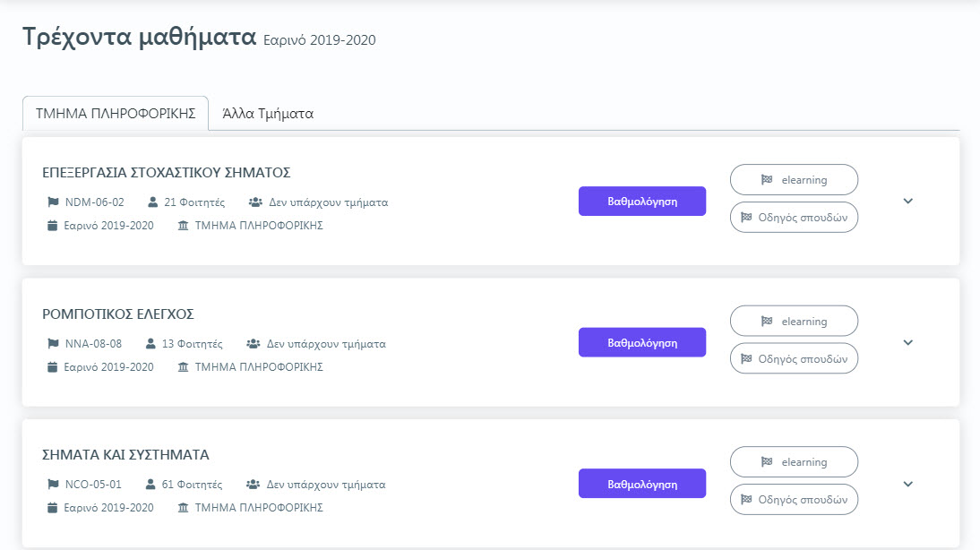Expand the ΣΗΜΑΤΑ ΚΑΙ ΣΥΣΤΗΜΑΤΑ course card
Viewport: 980px width, 550px height.
tap(908, 484)
